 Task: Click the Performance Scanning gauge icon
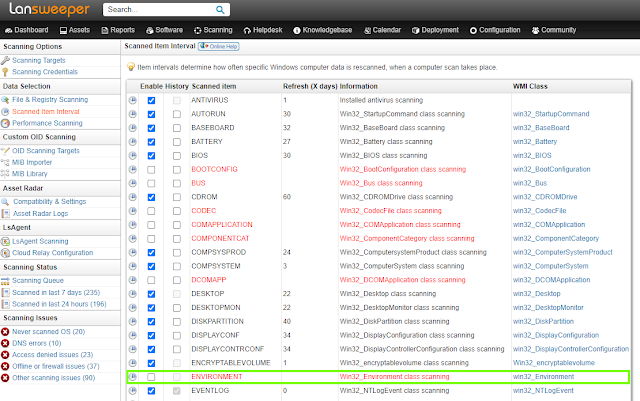click(5, 123)
